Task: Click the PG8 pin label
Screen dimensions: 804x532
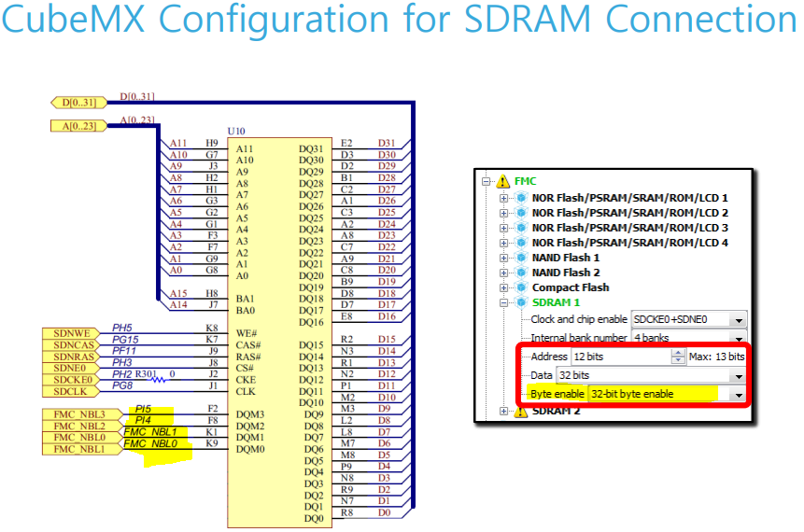Action: [x=122, y=385]
